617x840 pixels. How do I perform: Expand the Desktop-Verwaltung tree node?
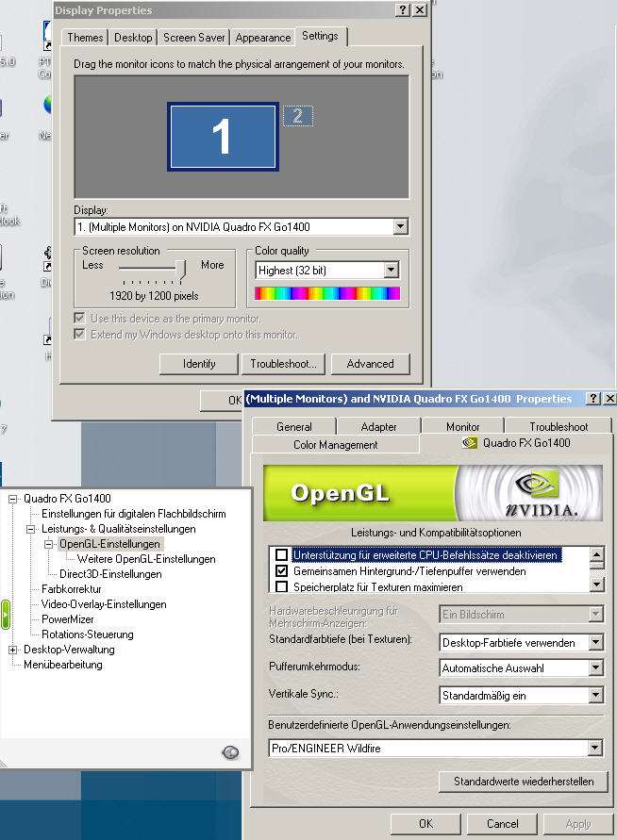[13, 650]
